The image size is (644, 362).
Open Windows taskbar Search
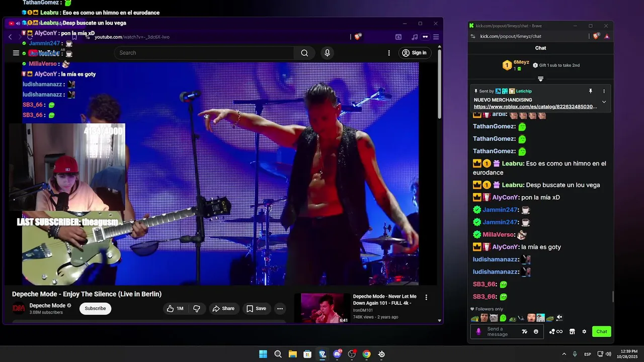(278, 354)
